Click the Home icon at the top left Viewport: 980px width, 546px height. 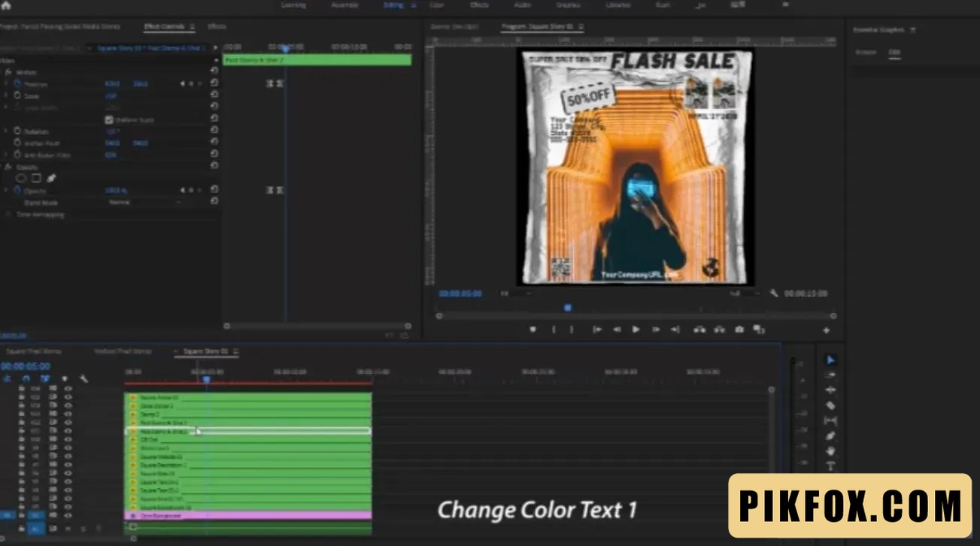coord(6,5)
